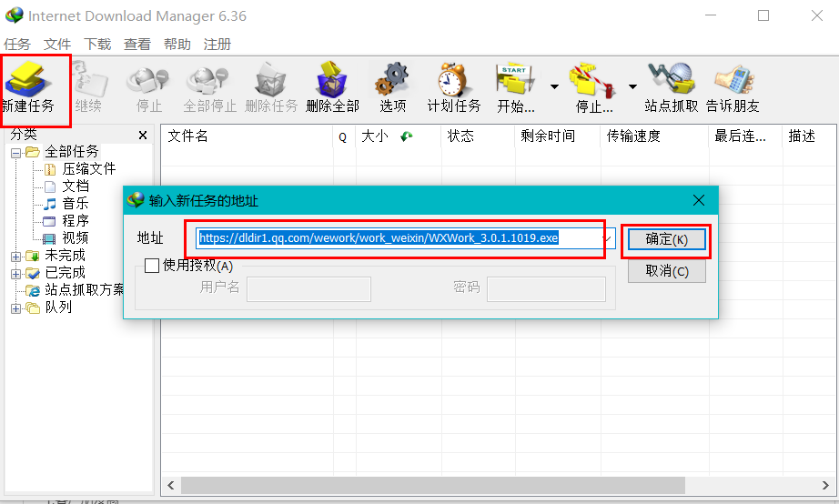
Task: Open the 地址 URL combo box dropdown arrow
Action: click(609, 238)
